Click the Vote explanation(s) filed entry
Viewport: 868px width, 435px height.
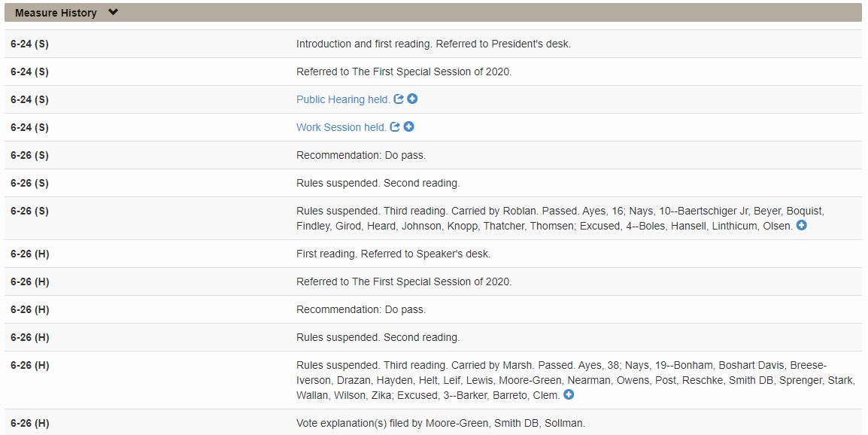[x=440, y=423]
